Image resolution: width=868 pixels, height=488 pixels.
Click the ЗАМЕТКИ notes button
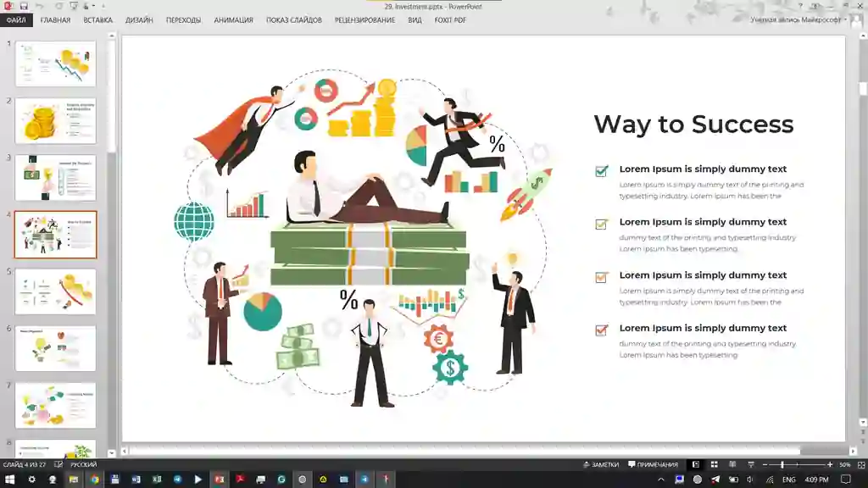pyautogui.click(x=601, y=464)
